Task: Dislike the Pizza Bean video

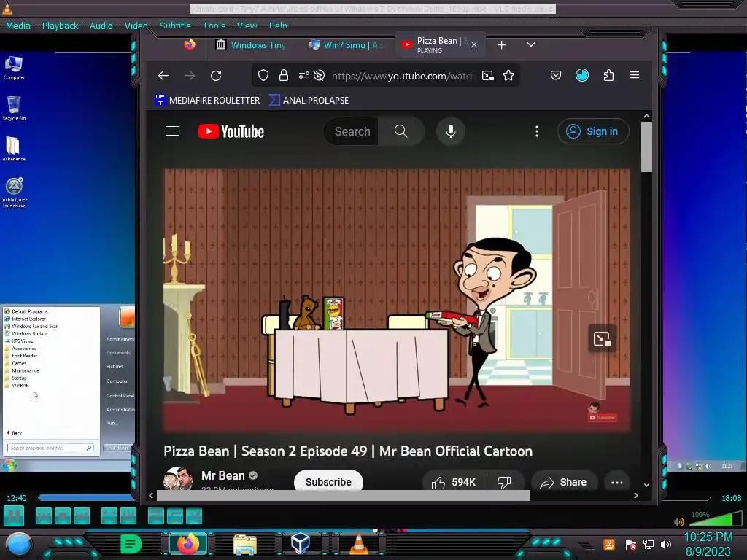Action: tap(505, 482)
